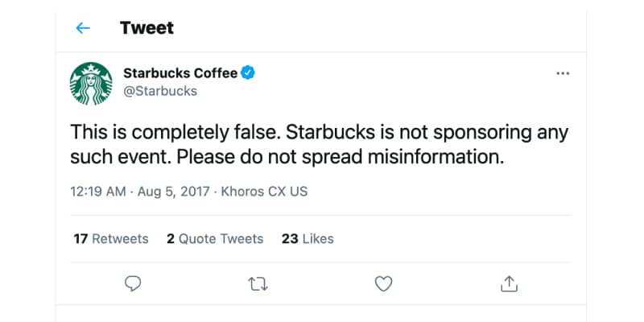The image size is (644, 322).
Task: Click the Khoros CX US source link
Action: (265, 192)
